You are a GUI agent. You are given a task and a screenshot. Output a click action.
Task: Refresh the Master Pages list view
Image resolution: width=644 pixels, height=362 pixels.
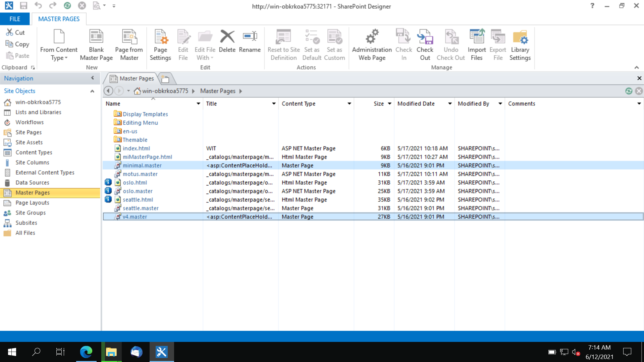pyautogui.click(x=629, y=91)
